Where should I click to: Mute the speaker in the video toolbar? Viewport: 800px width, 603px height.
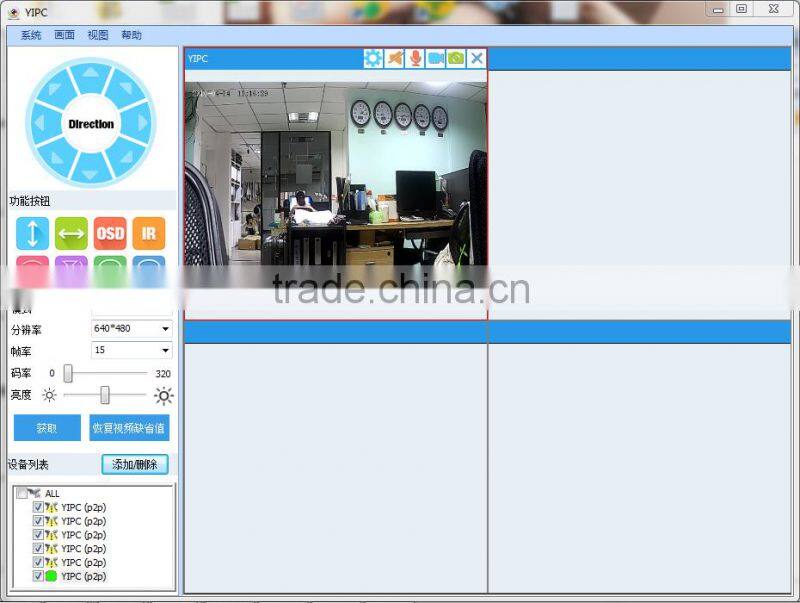click(395, 58)
